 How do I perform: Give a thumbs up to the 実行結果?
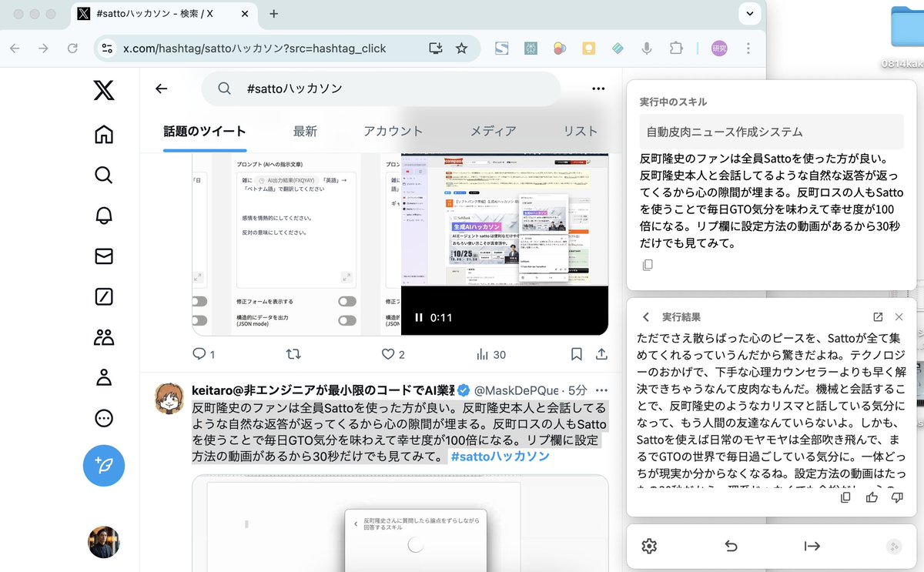pyautogui.click(x=872, y=498)
